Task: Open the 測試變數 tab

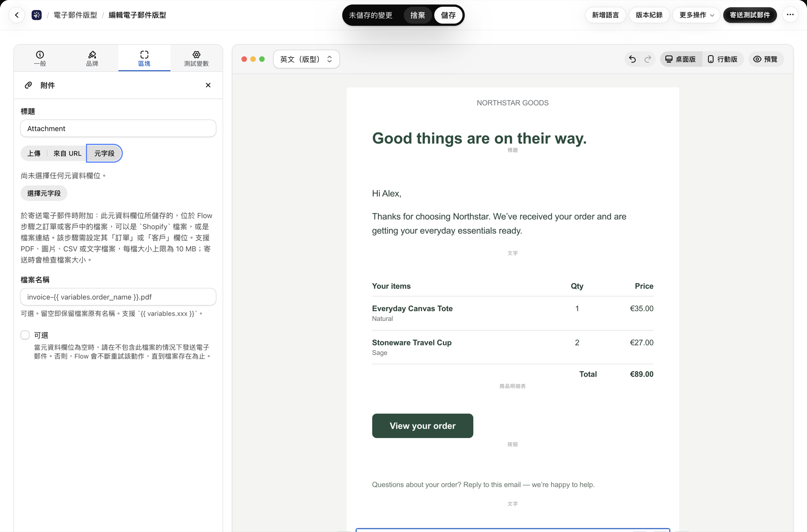Action: [196, 58]
